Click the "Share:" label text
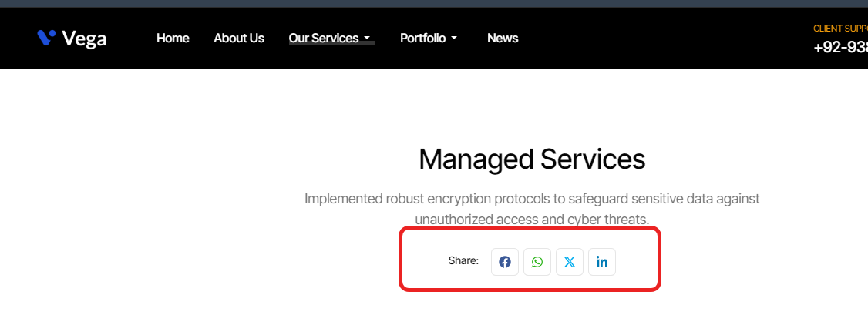 point(463,261)
